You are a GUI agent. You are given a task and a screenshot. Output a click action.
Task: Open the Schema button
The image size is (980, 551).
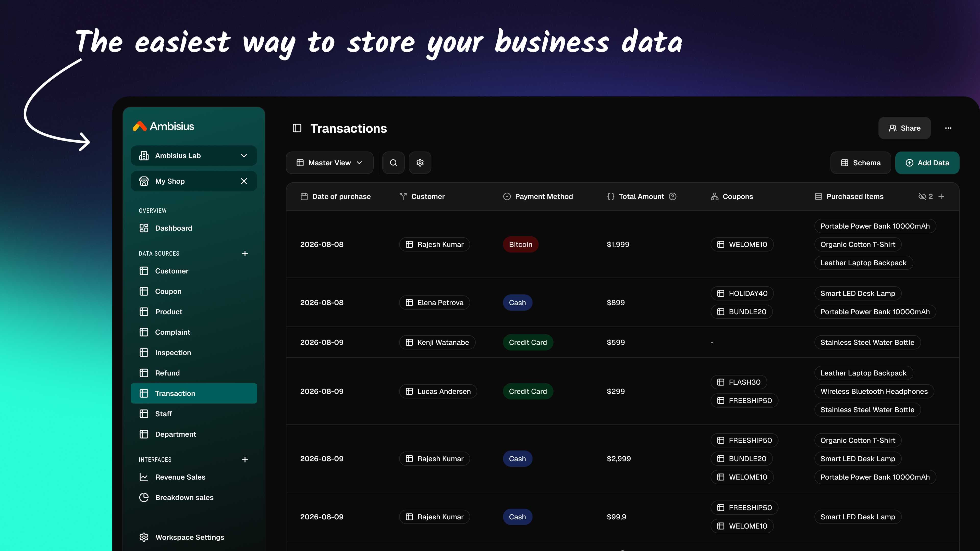(x=861, y=163)
